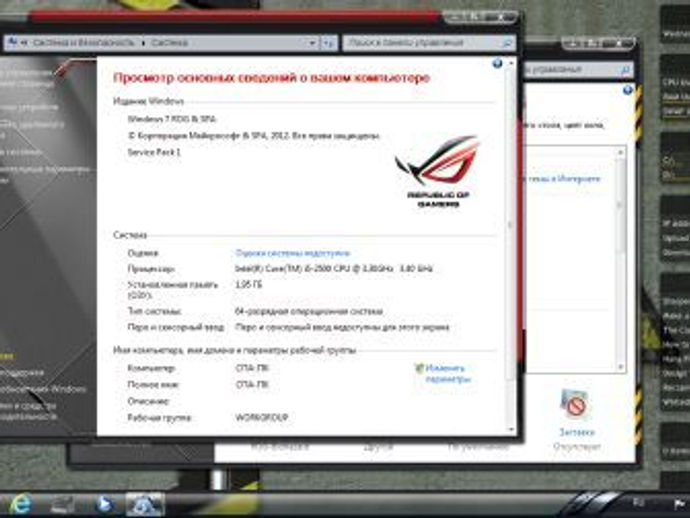Screen dimensions: 690x518
Task: Open Центр обновления Windows sidebar link
Action: click(x=43, y=389)
